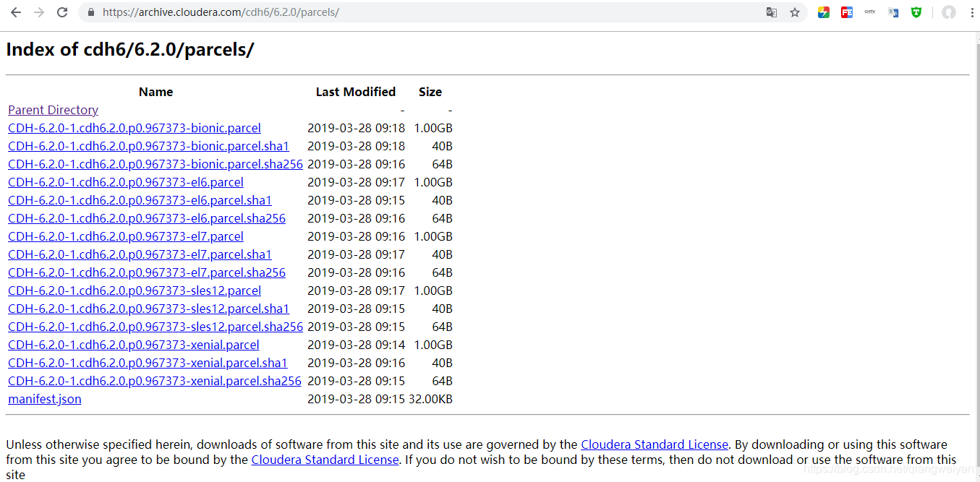
Task: Select the 1.00GB size of el7.parcel
Action: [x=433, y=236]
